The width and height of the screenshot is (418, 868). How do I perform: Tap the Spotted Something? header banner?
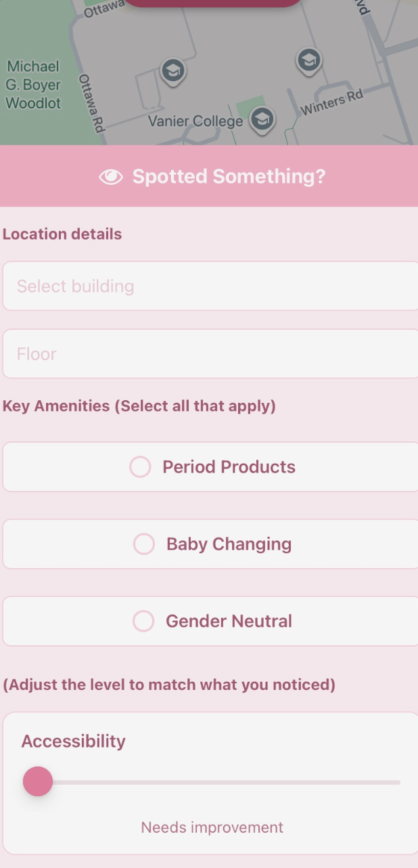(x=209, y=176)
